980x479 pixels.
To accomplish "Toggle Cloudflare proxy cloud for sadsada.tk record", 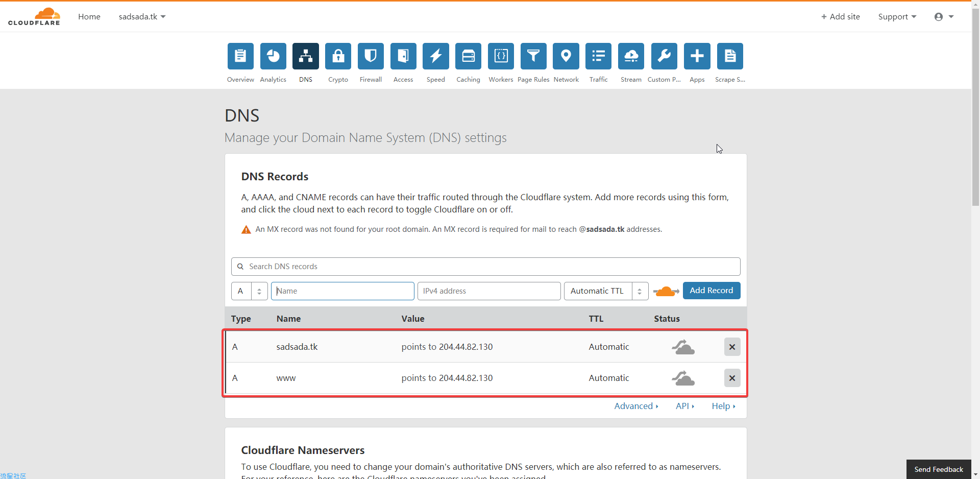I will (683, 347).
